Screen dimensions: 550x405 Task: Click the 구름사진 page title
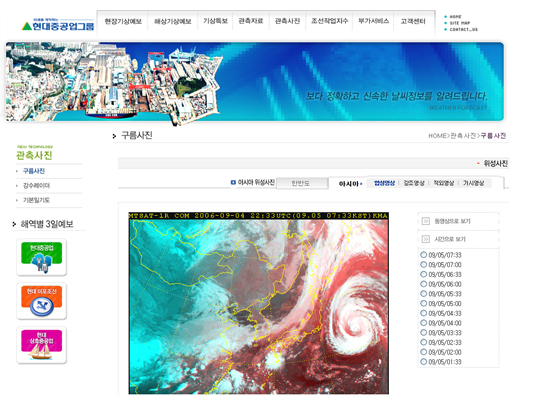point(136,135)
